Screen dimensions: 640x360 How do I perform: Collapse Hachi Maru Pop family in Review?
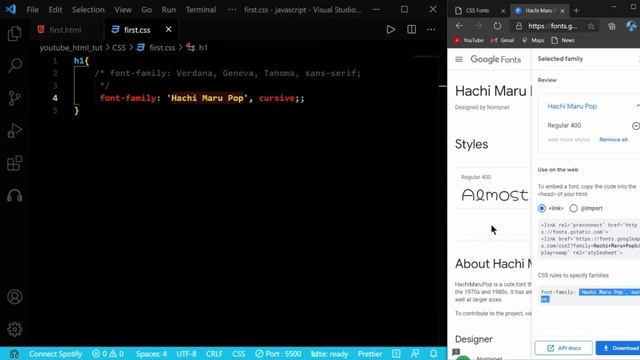click(x=638, y=106)
